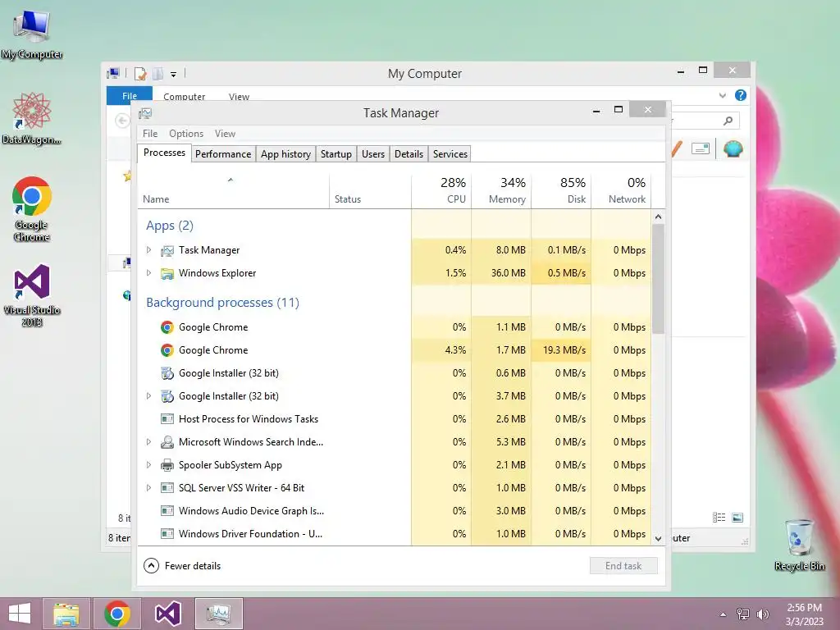Viewport: 840px width, 630px height.
Task: Expand the Windows Explorer app row
Action: tap(149, 273)
